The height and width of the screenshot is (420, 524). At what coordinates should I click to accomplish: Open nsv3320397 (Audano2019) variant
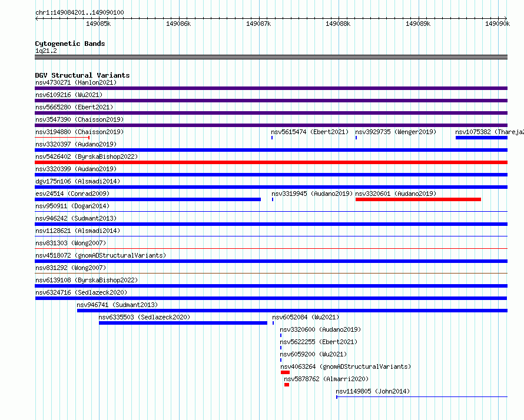(76, 144)
